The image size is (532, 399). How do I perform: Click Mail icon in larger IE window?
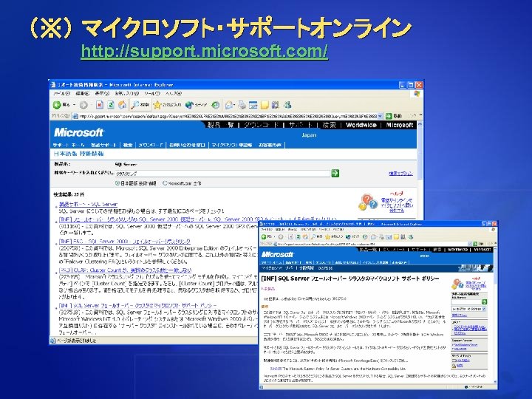tap(229, 105)
